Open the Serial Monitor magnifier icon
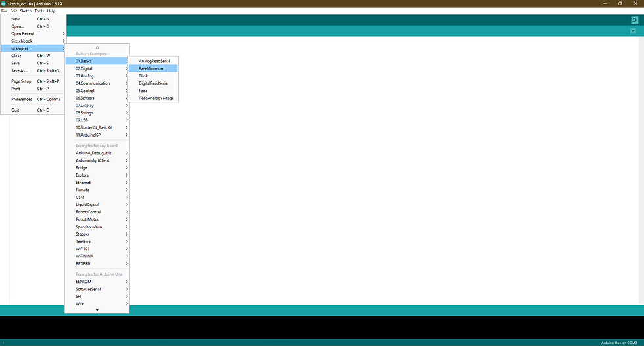Image resolution: width=644 pixels, height=346 pixels. tap(634, 20)
